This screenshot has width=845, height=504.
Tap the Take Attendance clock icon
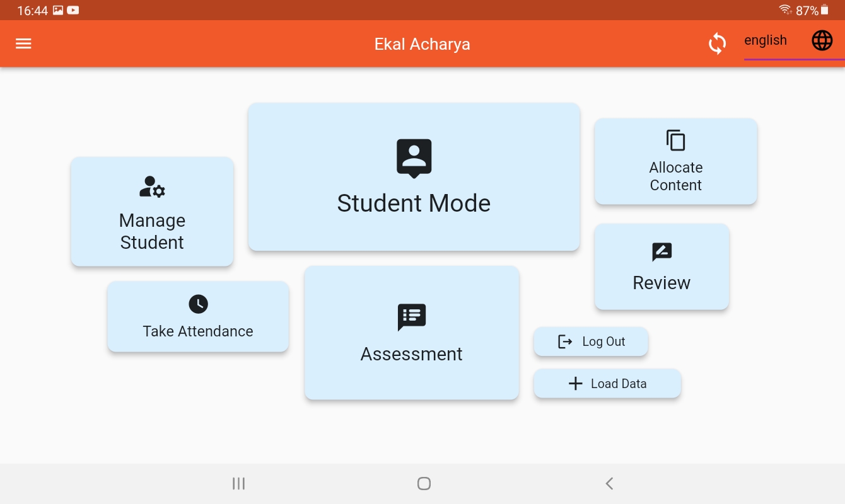coord(198,304)
